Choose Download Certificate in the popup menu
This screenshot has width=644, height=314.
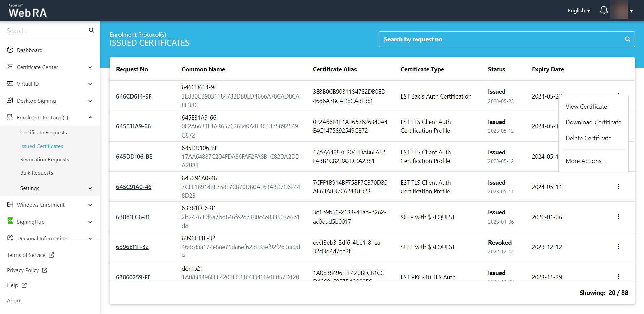click(593, 122)
